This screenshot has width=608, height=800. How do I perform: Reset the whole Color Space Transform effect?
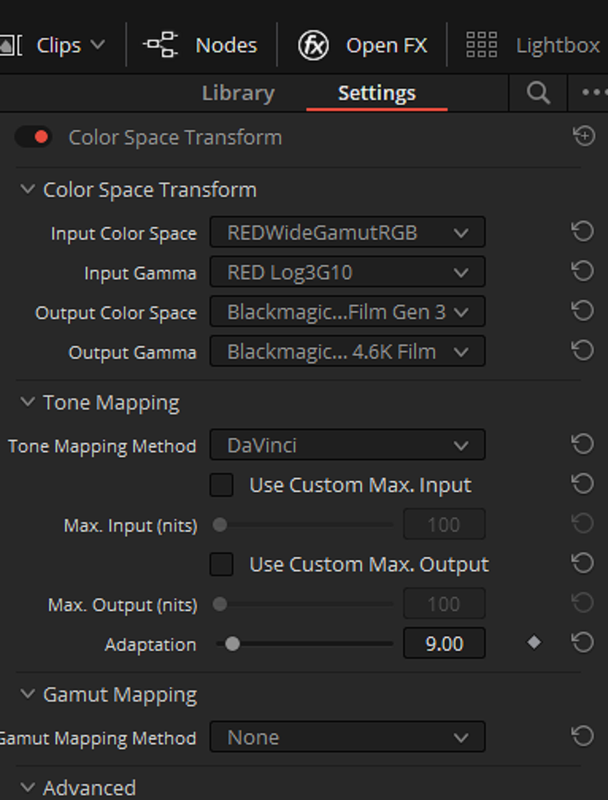(x=584, y=136)
